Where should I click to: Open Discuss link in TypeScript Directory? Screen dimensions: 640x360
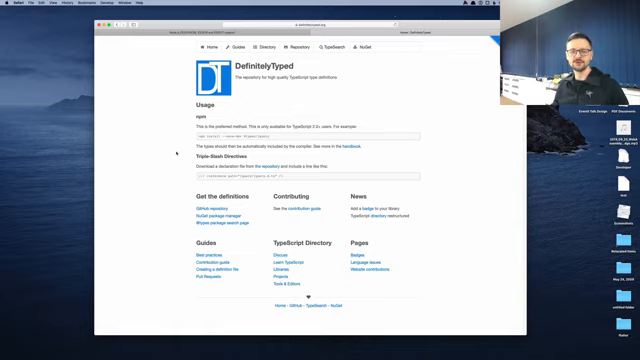coord(280,255)
